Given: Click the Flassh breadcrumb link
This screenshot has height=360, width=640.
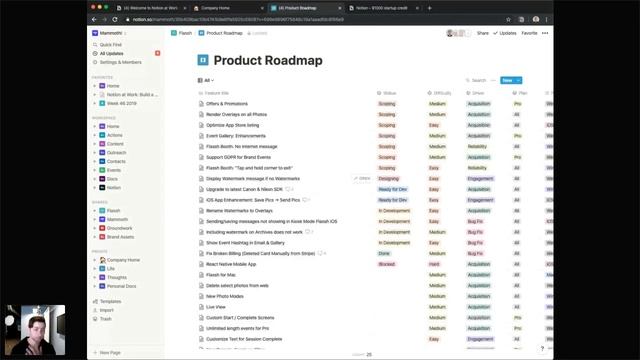Looking at the screenshot, I should (x=182, y=33).
